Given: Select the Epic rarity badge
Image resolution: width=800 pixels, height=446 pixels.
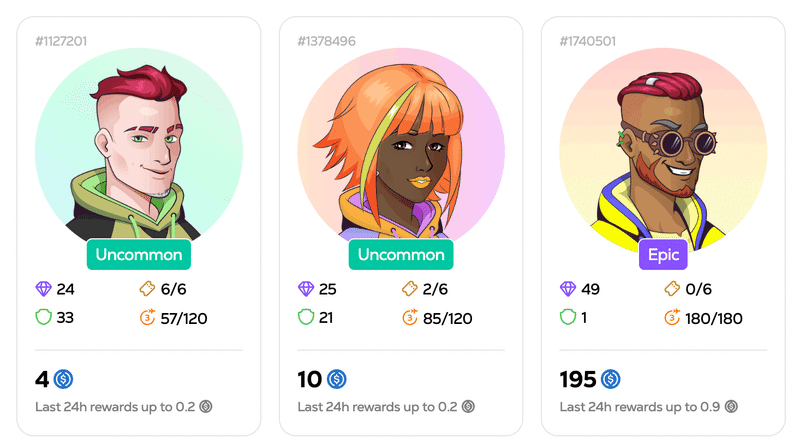Looking at the screenshot, I should coord(663,254).
